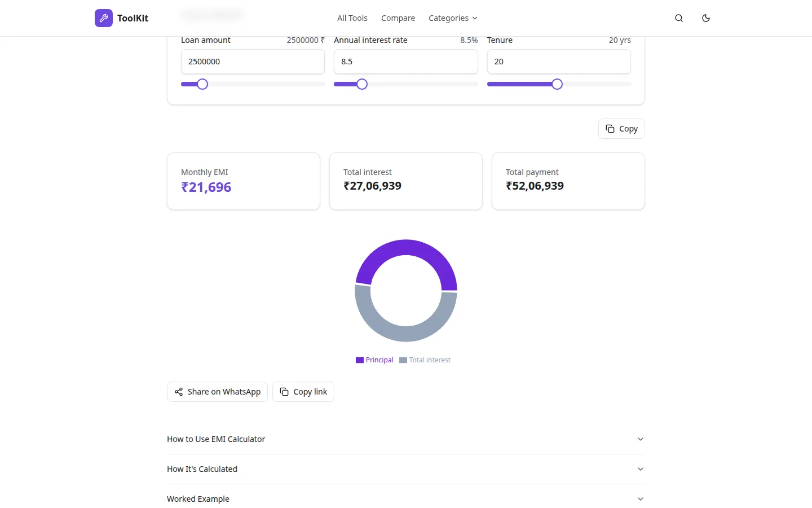812x508 pixels.
Task: Click the Monthly EMI label
Action: [x=205, y=172]
